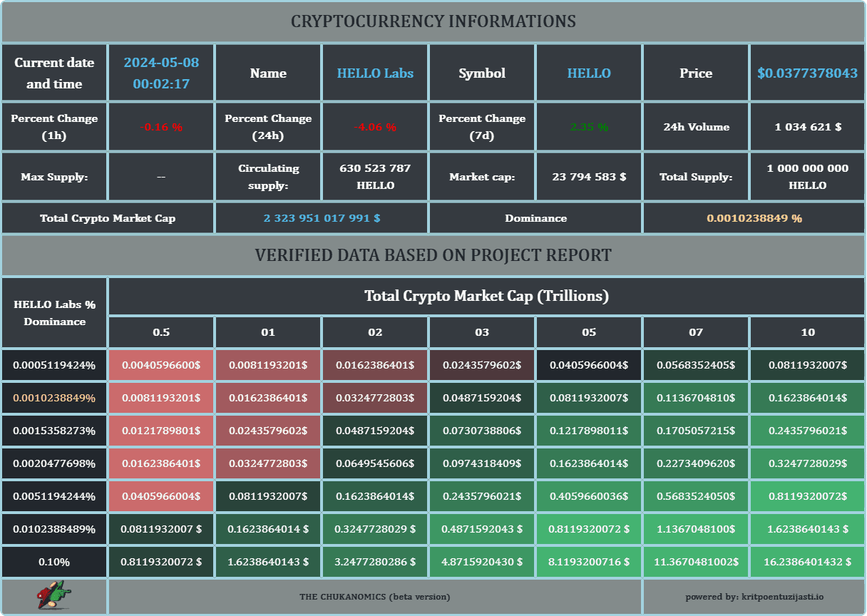867x616 pixels.
Task: Click THE CHUKANOMICS beta version footer text
Action: click(374, 596)
